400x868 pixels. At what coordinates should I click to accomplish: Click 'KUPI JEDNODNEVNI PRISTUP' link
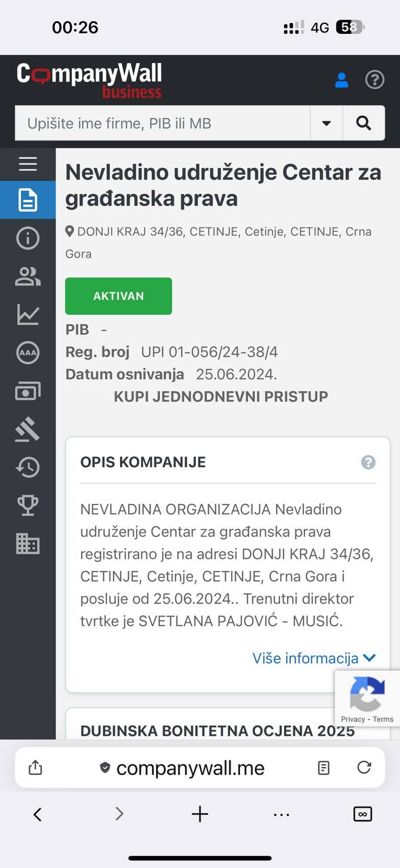coord(221,396)
